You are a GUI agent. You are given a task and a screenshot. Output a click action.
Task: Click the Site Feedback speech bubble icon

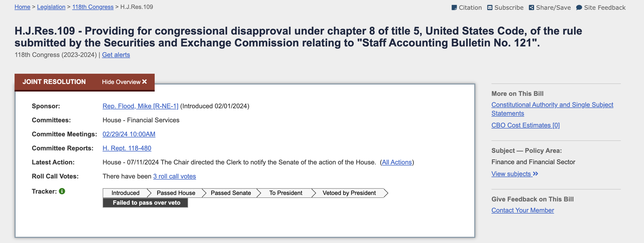point(579,8)
